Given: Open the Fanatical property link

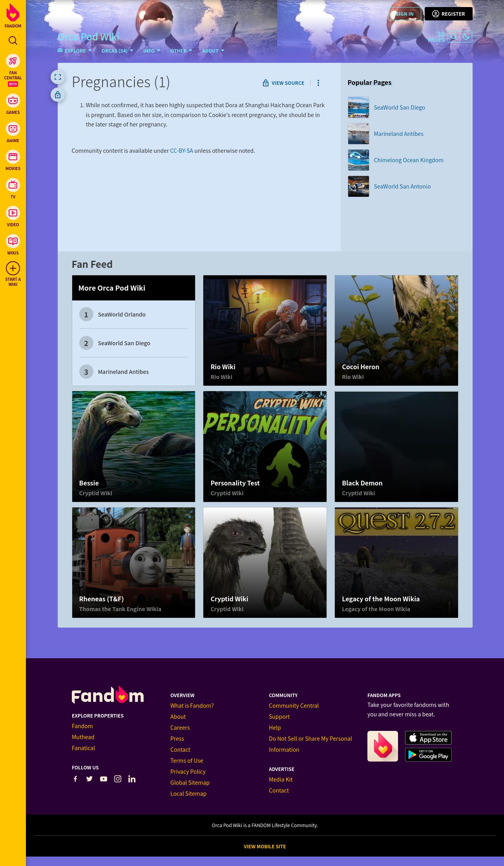Looking at the screenshot, I should 84,748.
